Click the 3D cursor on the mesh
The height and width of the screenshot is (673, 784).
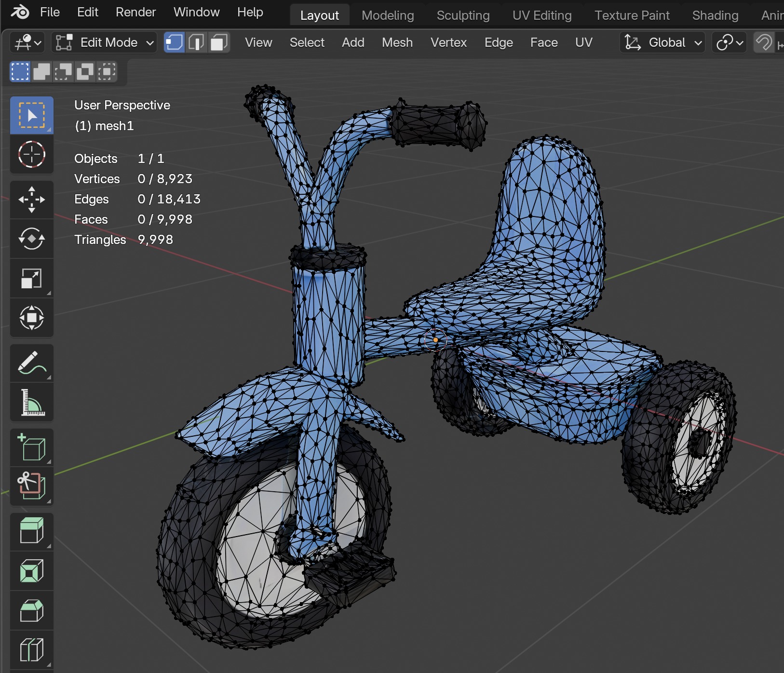(435, 340)
